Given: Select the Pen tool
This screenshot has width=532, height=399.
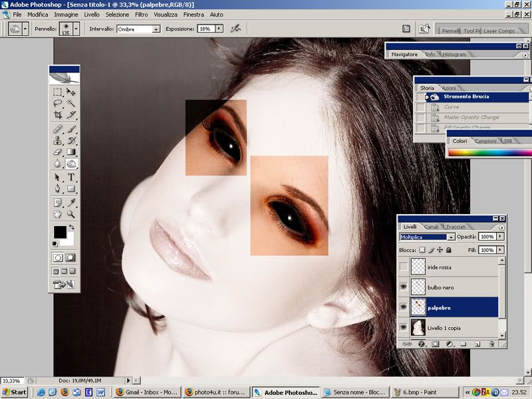Looking at the screenshot, I should [x=57, y=189].
